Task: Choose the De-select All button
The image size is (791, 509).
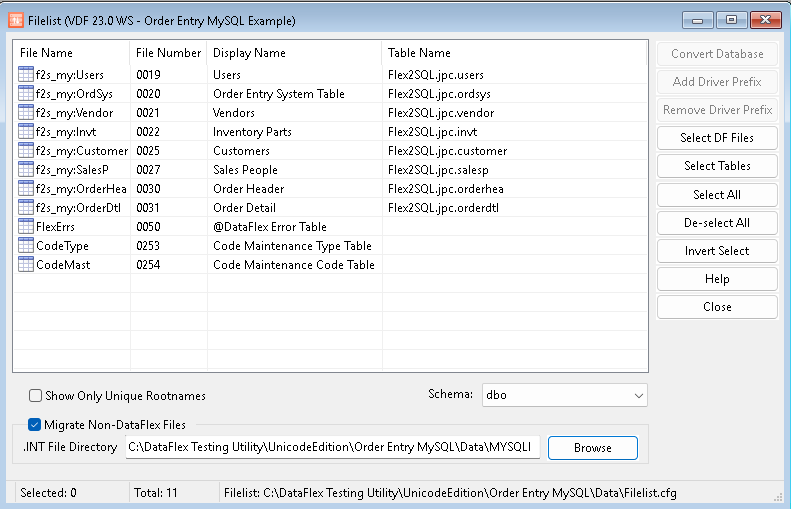Action: click(x=716, y=223)
